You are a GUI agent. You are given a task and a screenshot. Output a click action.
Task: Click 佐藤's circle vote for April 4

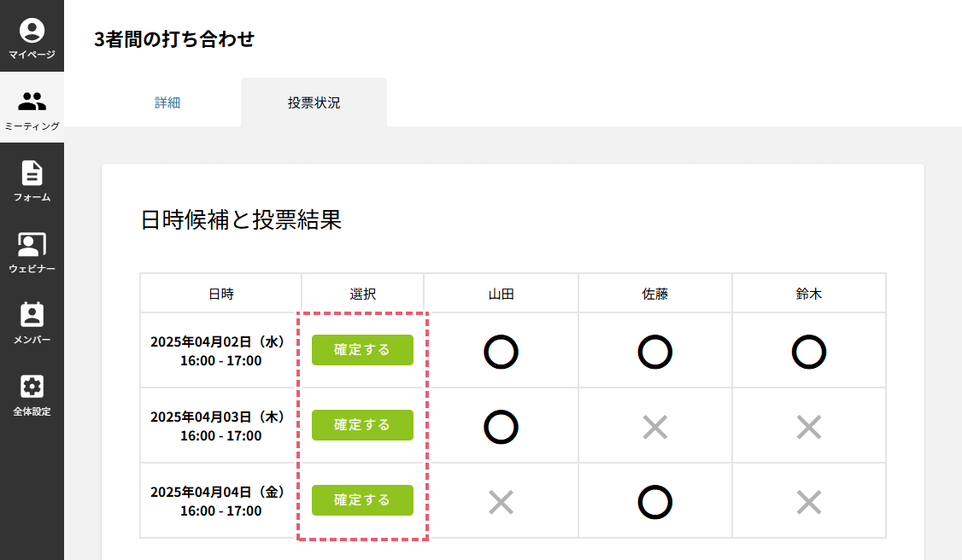click(655, 502)
